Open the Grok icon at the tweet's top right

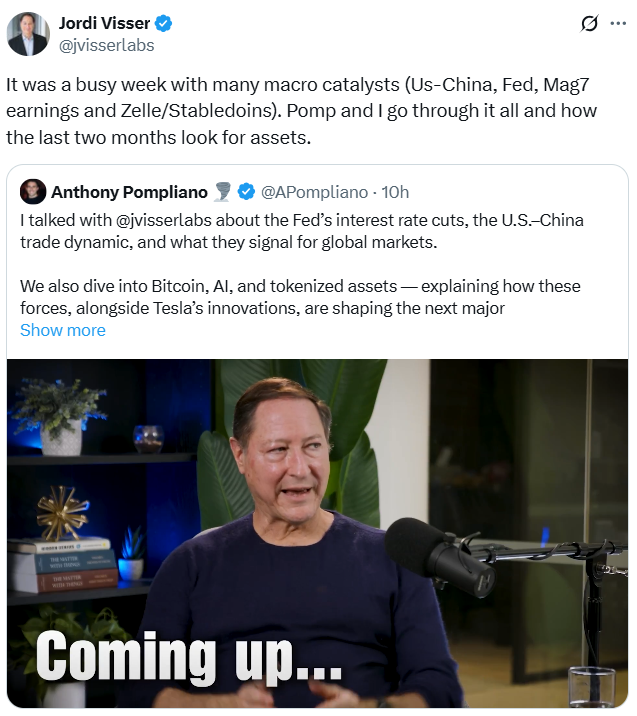tap(589, 24)
